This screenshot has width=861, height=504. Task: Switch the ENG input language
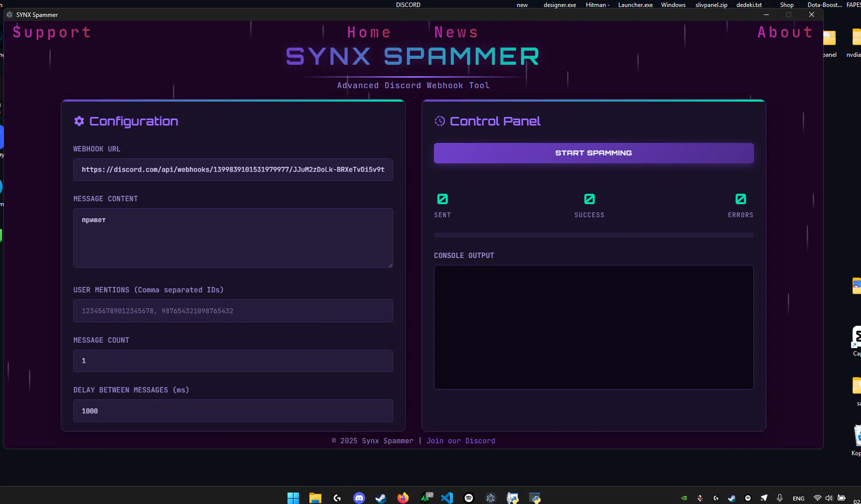click(799, 499)
